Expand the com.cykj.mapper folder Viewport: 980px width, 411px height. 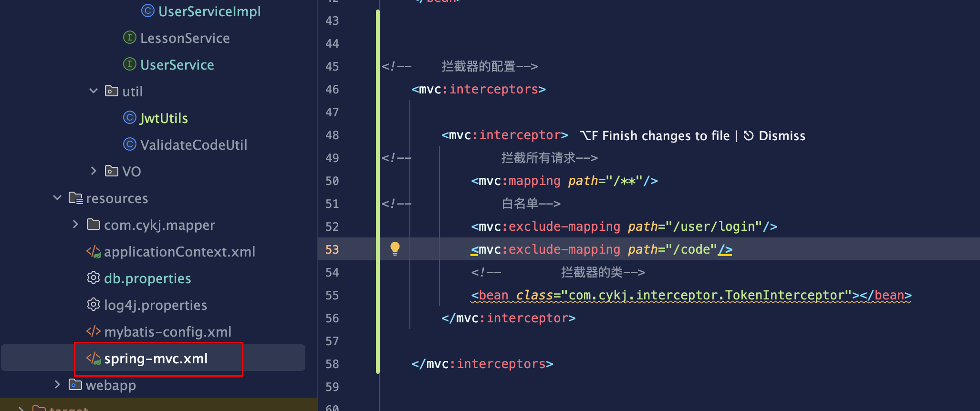[75, 224]
